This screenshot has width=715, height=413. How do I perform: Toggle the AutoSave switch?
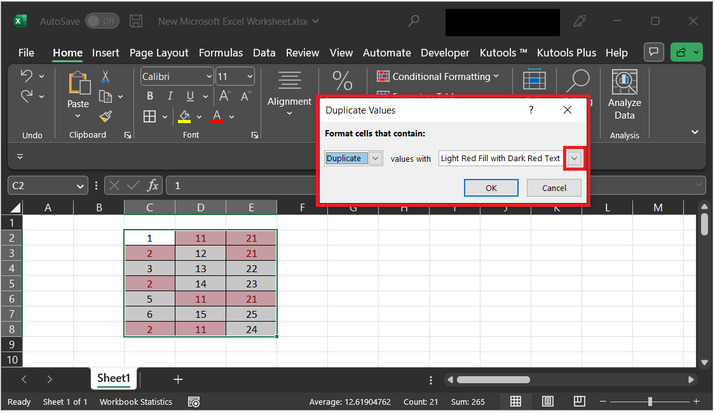coord(102,21)
